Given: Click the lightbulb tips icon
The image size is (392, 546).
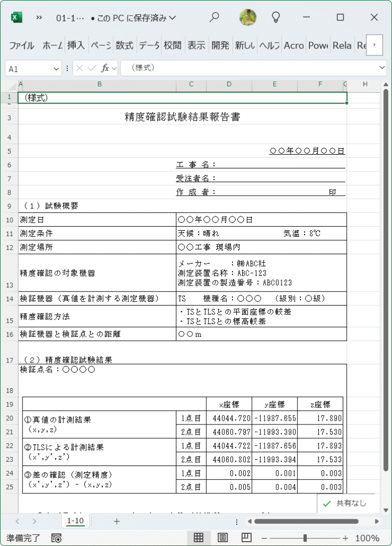Looking at the screenshot, I should 276,17.
